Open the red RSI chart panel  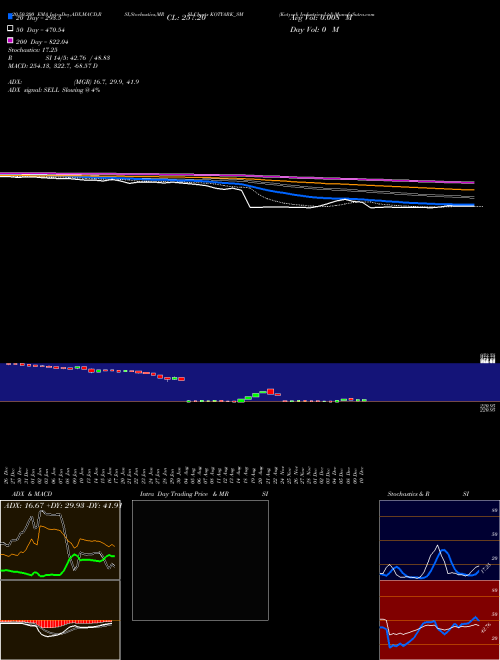coord(439,620)
